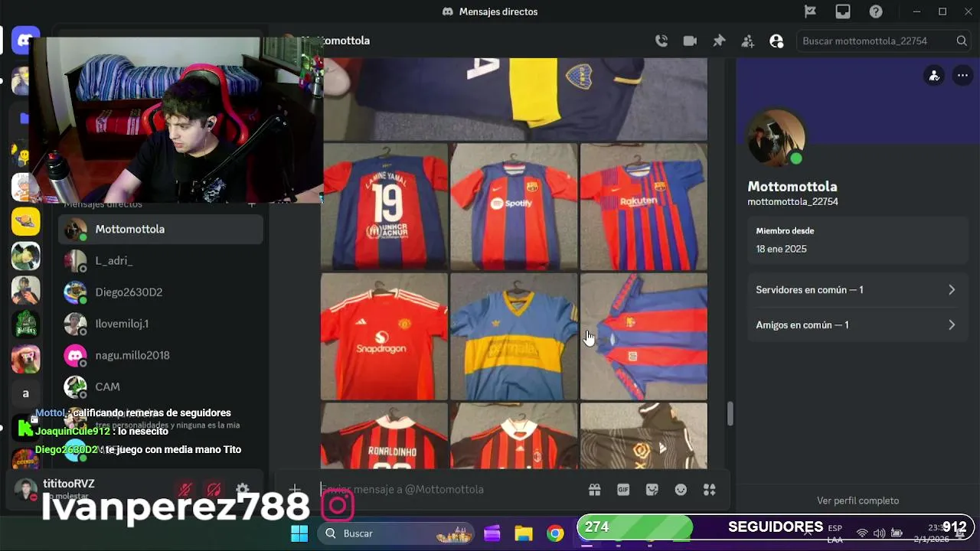This screenshot has height=551, width=980.
Task: Toggle headphone deafen in user panel
Action: click(214, 490)
